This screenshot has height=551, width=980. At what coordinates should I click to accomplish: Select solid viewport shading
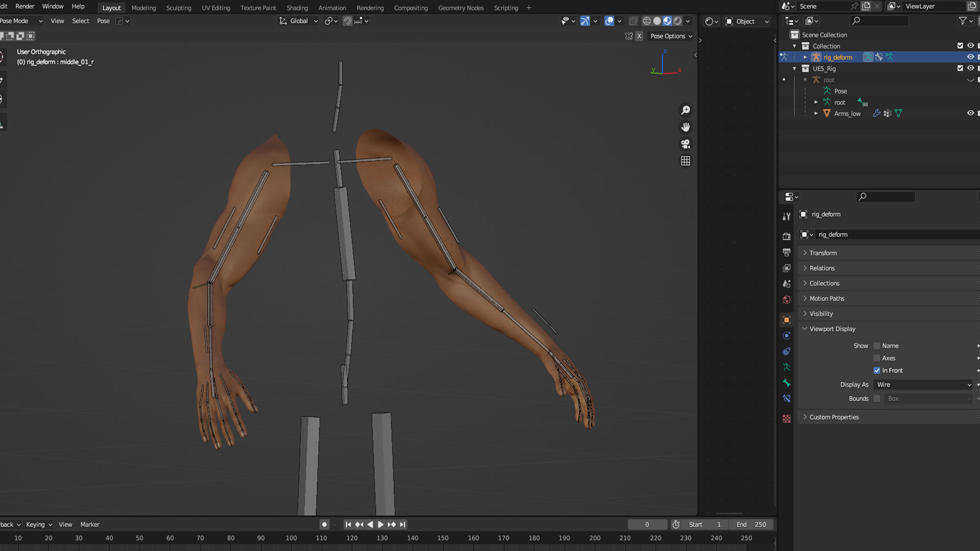[x=657, y=21]
